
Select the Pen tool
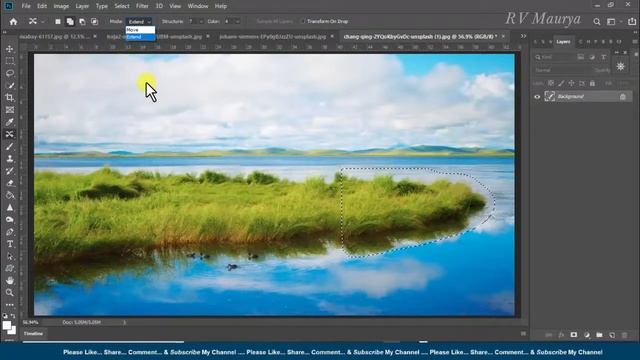[9, 232]
